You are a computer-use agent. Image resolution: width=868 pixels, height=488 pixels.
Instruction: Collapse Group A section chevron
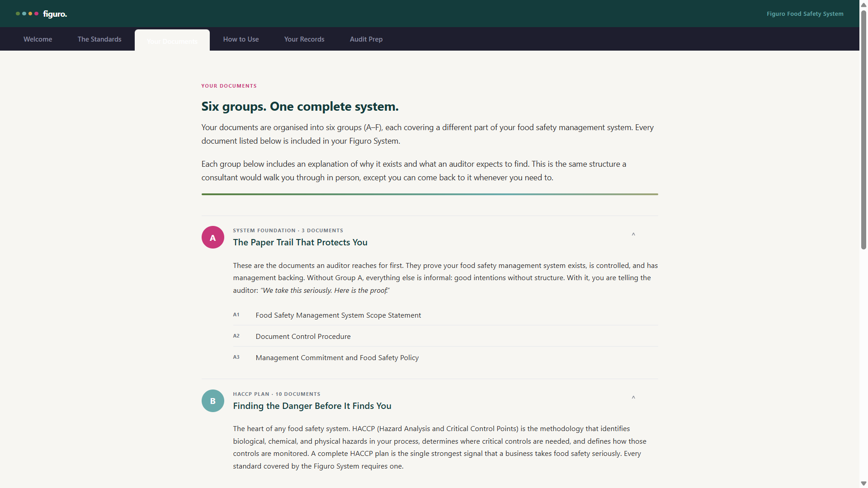[x=633, y=235]
